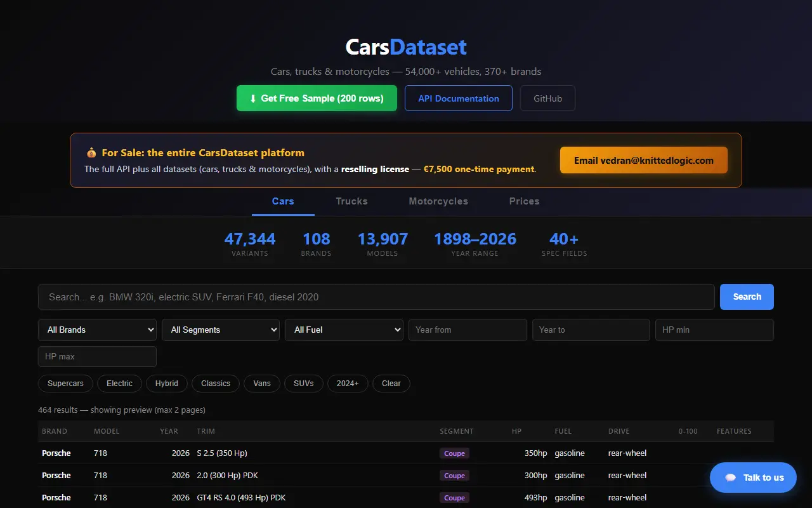Screen dimensions: 812x508
Task: Apply the Classics quick filter
Action: (216, 384)
